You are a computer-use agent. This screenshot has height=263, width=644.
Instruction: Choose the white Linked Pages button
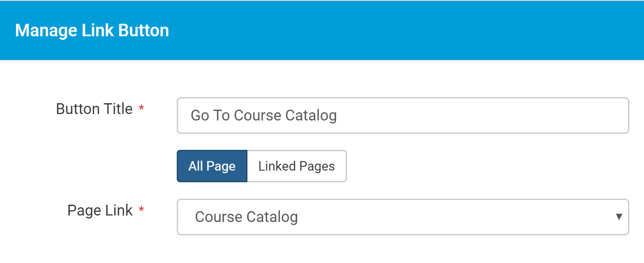pyautogui.click(x=297, y=166)
